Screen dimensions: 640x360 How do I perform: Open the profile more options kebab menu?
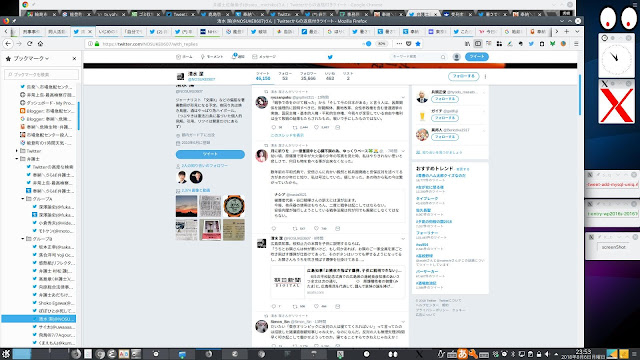[x=485, y=76]
